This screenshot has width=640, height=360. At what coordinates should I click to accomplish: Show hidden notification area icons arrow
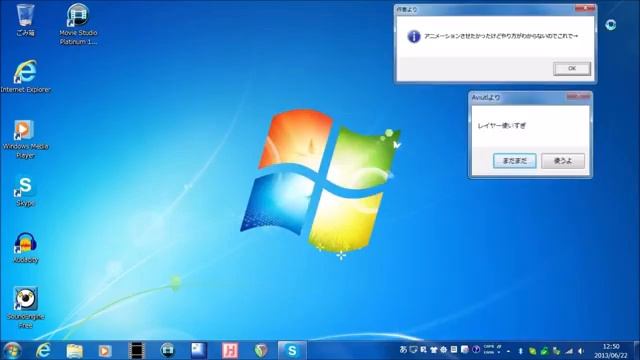click(508, 351)
